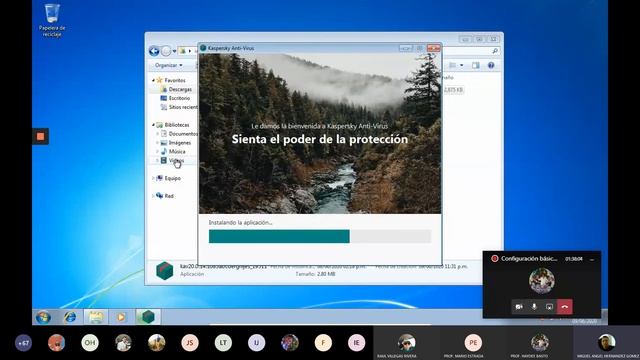Select Red in the navigation pane
This screenshot has height=360, width=640.
pyautogui.click(x=169, y=196)
